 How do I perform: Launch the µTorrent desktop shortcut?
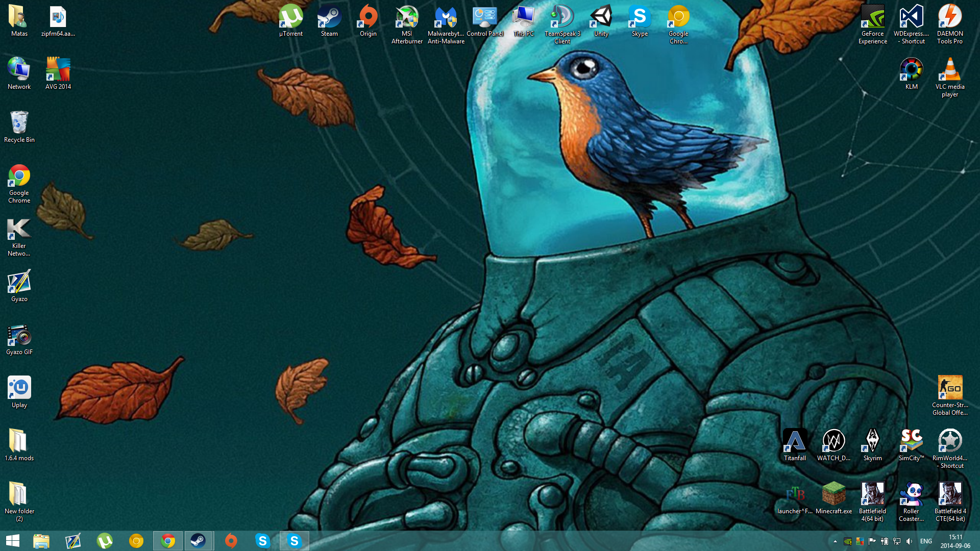(291, 20)
